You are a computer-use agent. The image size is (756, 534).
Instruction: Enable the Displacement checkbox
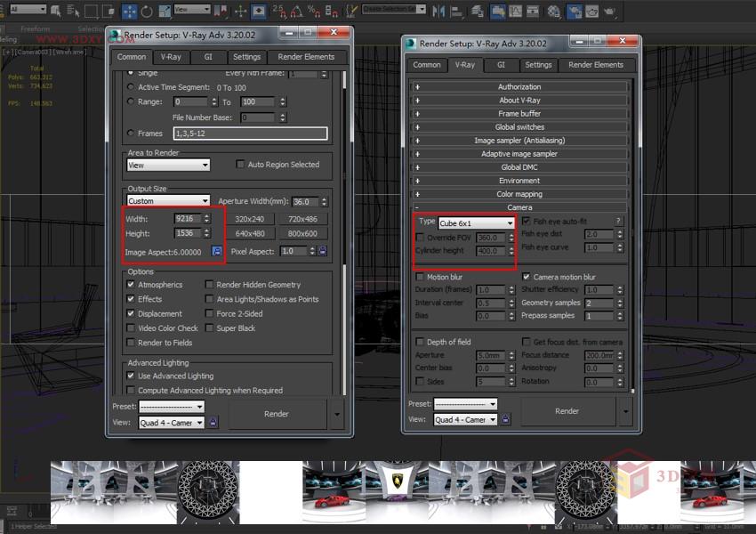[x=130, y=313]
